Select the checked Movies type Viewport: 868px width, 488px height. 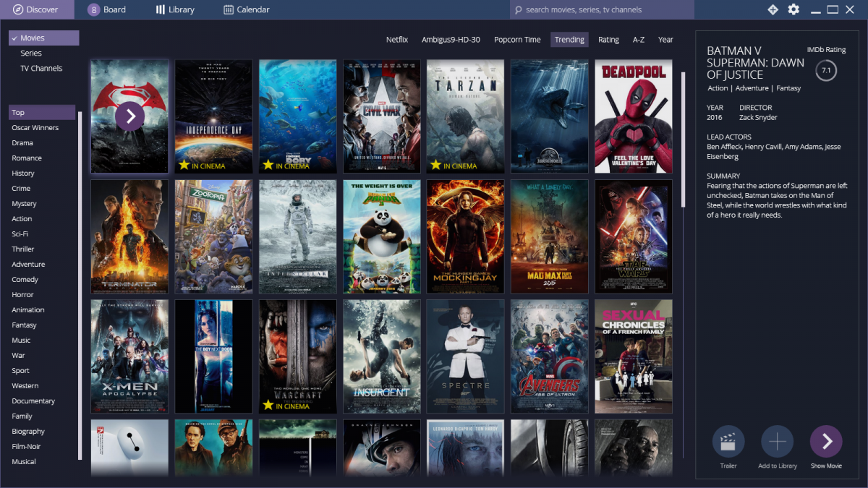point(43,38)
